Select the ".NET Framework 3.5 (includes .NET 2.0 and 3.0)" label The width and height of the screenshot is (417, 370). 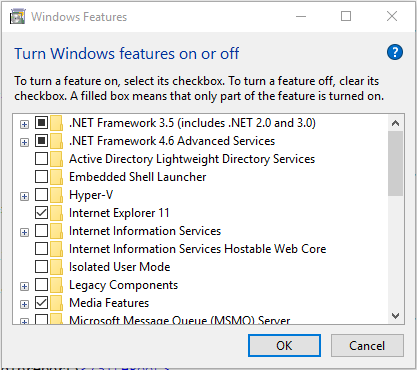point(192,123)
